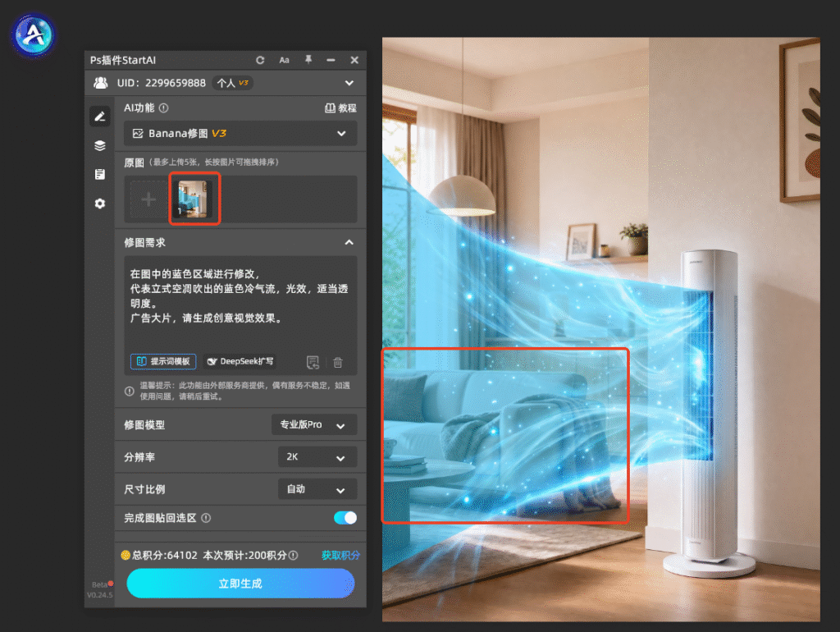Screen dimensions: 840x632
Task: Click the generated air conditioner preview image
Action: coord(600,329)
